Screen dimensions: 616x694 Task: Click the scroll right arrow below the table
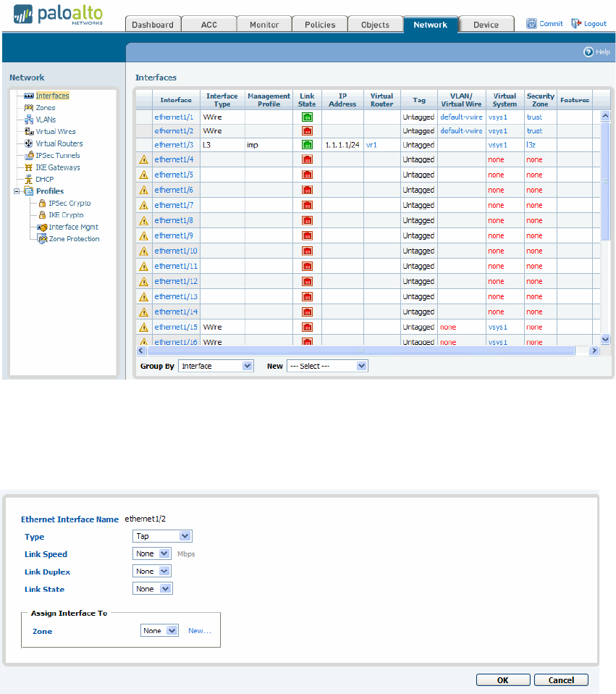pos(594,351)
